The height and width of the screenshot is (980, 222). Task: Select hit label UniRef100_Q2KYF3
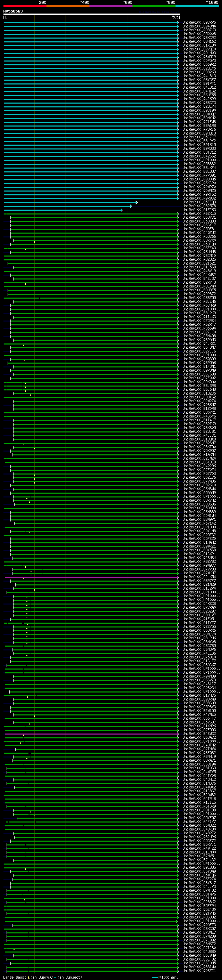(199, 283)
